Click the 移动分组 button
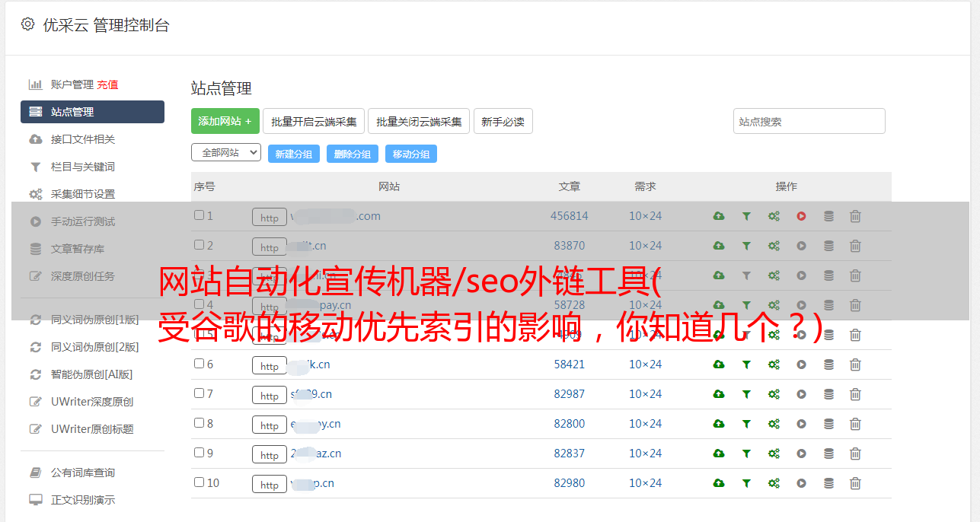 point(411,154)
